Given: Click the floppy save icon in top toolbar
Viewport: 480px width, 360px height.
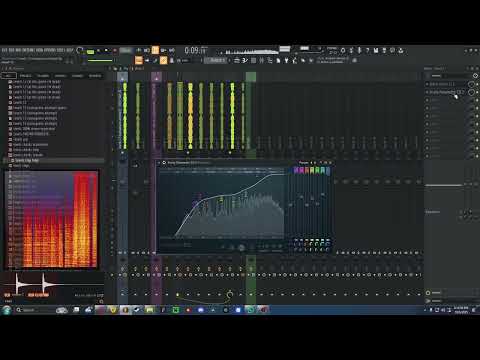Looking at the screenshot, I should click(x=376, y=50).
